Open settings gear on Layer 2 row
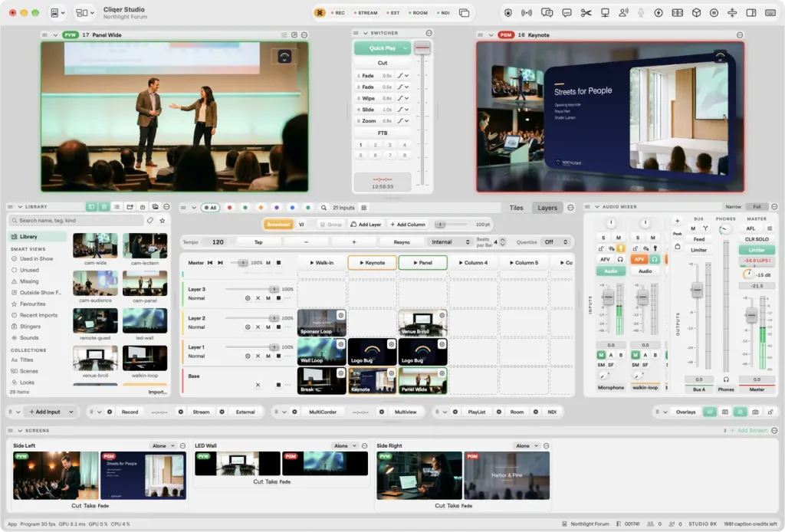785x532 pixels. point(248,327)
